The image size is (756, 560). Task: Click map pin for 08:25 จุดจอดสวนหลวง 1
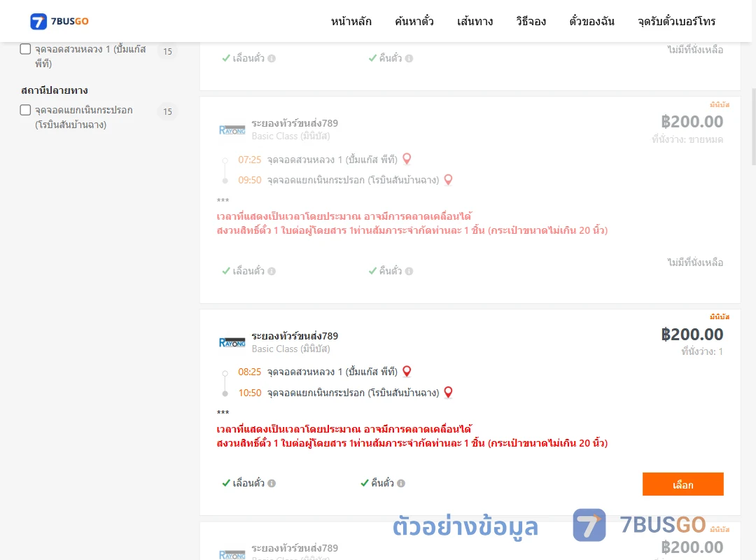407,371
